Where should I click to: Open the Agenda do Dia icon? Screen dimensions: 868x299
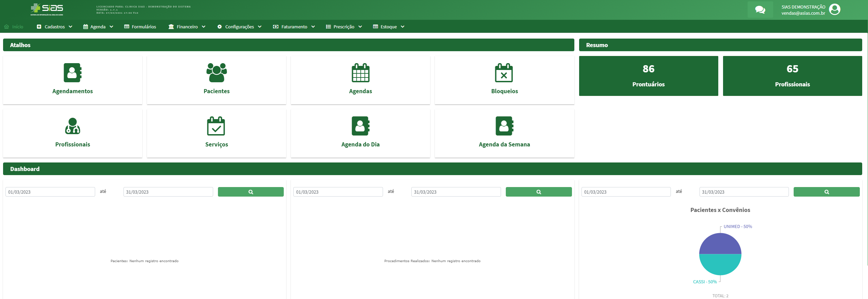[361, 126]
